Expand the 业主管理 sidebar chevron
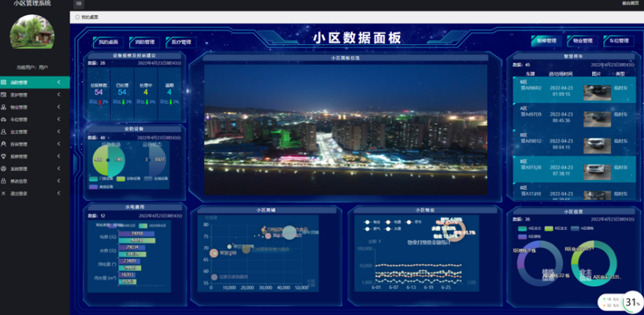Viewport: 644px width, 315px height. click(59, 132)
